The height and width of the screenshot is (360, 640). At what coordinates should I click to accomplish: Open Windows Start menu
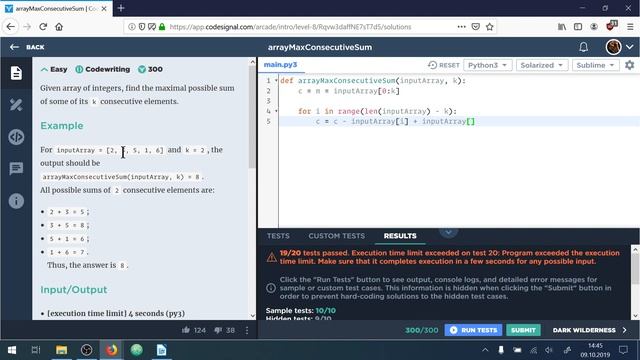pyautogui.click(x=12, y=350)
